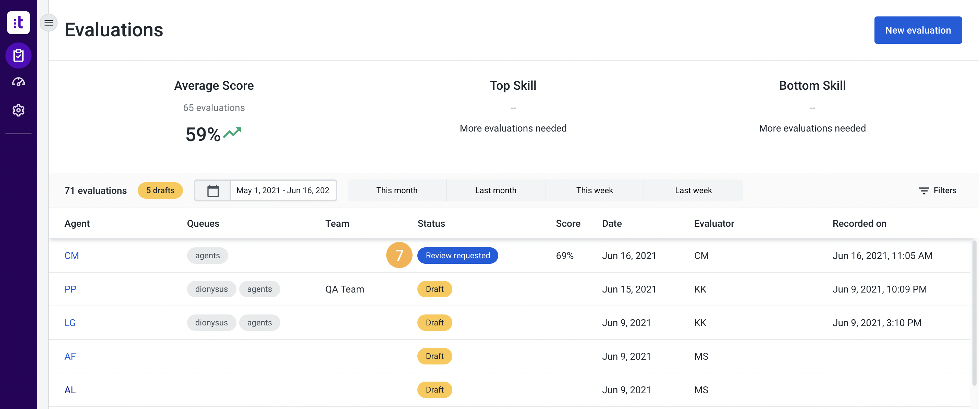The height and width of the screenshot is (409, 980).
Task: Sort by Status column header
Action: coord(431,223)
